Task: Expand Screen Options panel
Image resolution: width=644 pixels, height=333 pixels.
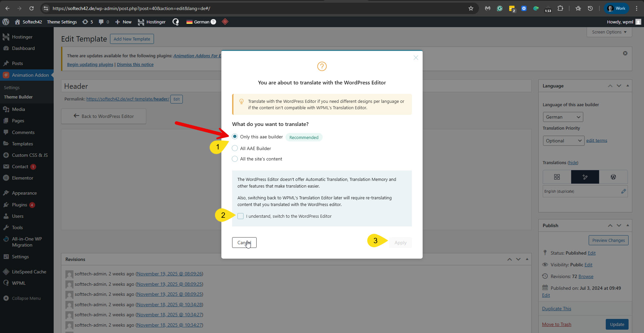Action: [x=609, y=32]
